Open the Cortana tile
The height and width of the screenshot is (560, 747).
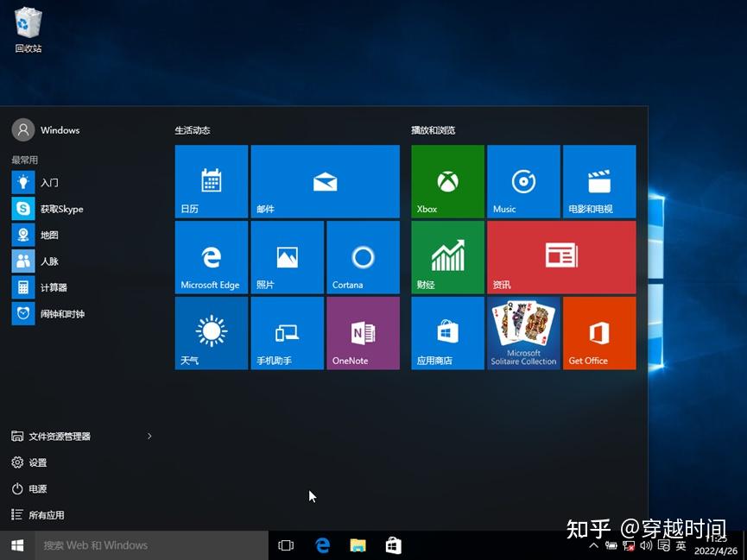point(363,257)
